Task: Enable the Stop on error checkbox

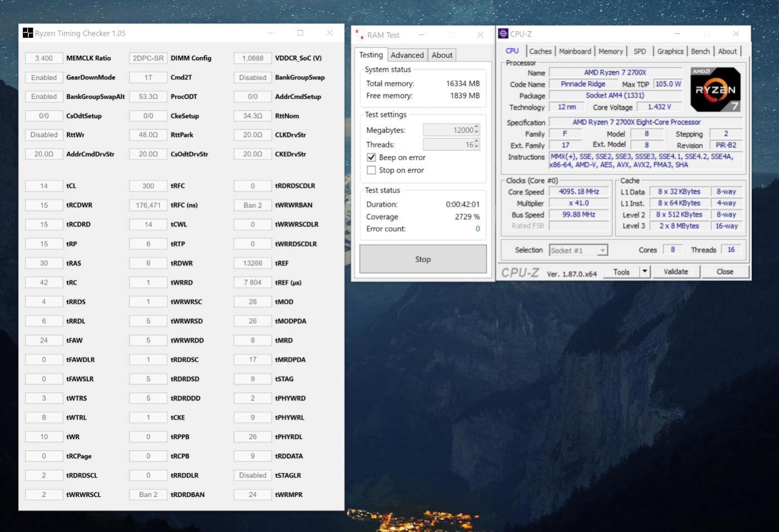Action: click(371, 170)
